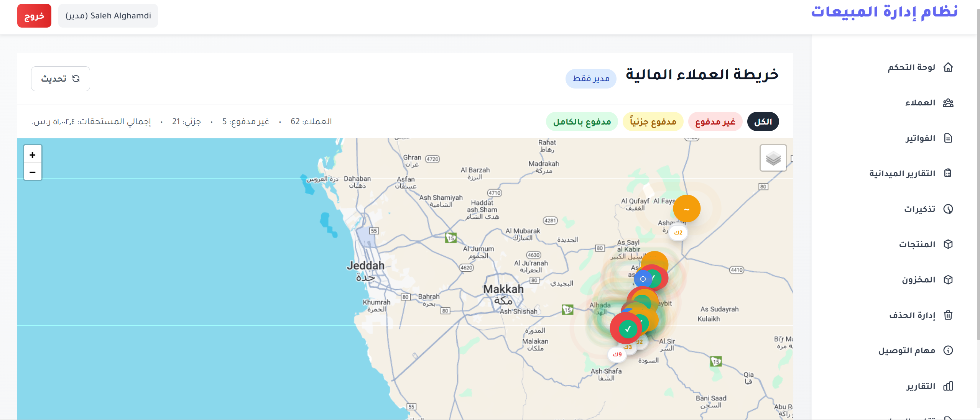Open the المخزون inventory icon
The width and height of the screenshot is (980, 420).
pos(948,280)
